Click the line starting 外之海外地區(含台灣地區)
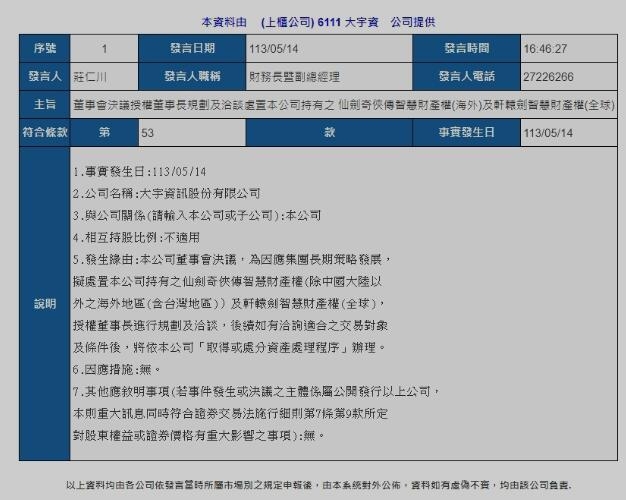The height and width of the screenshot is (500, 626). (x=229, y=304)
